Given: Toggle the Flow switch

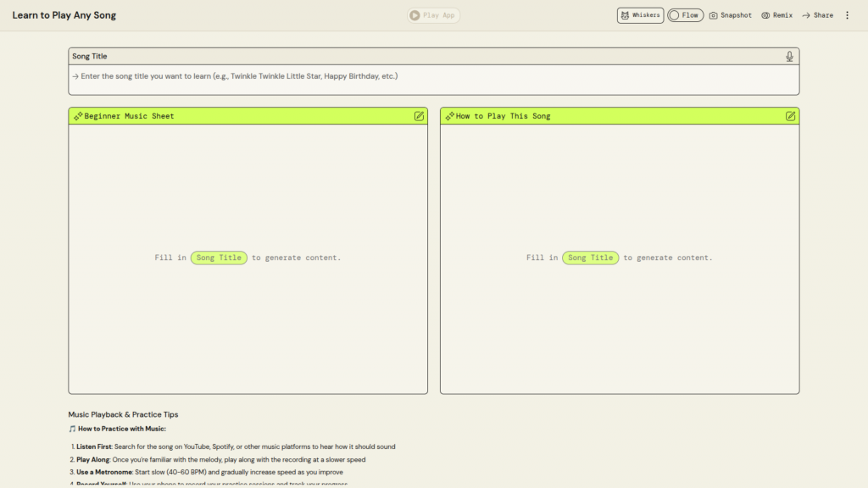Looking at the screenshot, I should coord(675,15).
